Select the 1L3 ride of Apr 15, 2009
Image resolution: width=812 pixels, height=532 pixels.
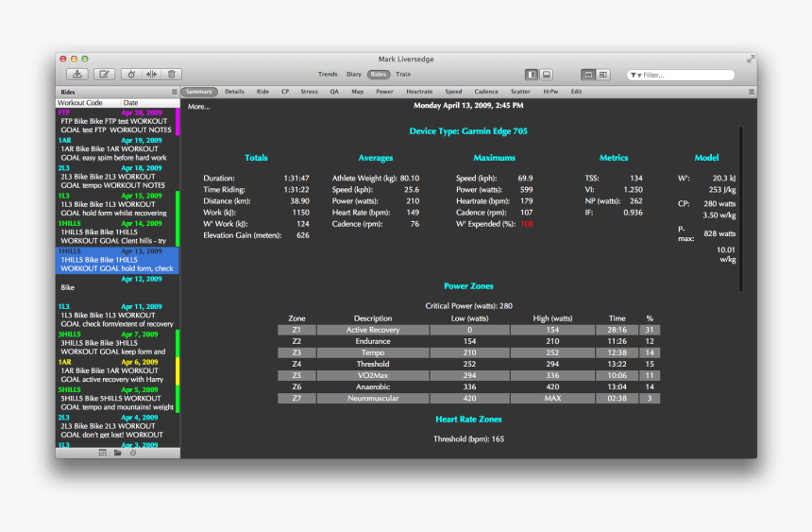[118, 205]
